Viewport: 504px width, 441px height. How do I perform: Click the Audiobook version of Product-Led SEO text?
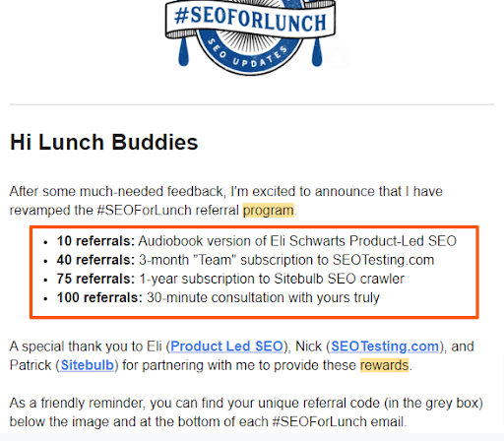tap(297, 241)
